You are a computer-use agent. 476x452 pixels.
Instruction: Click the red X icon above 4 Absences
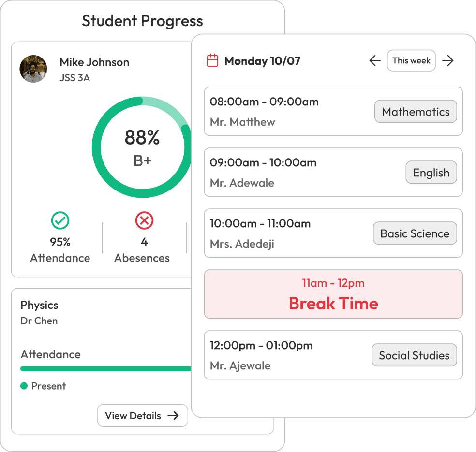[x=144, y=221]
